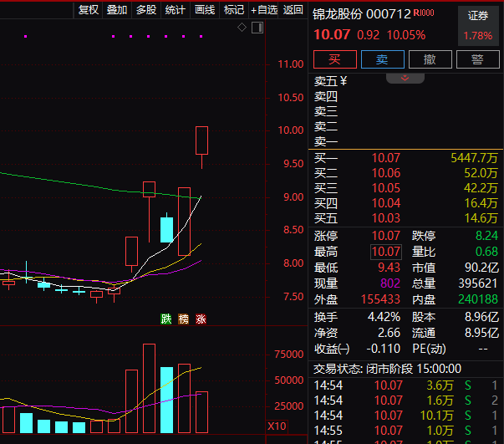Viewport: 504px width, 444px height.
Task: Add stock to watchlist with +自选
Action: coord(264,10)
